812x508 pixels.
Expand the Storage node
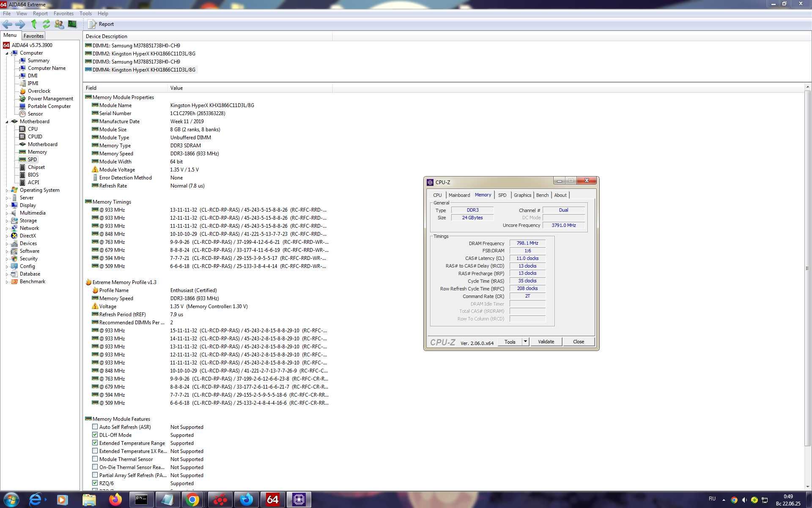(7, 221)
